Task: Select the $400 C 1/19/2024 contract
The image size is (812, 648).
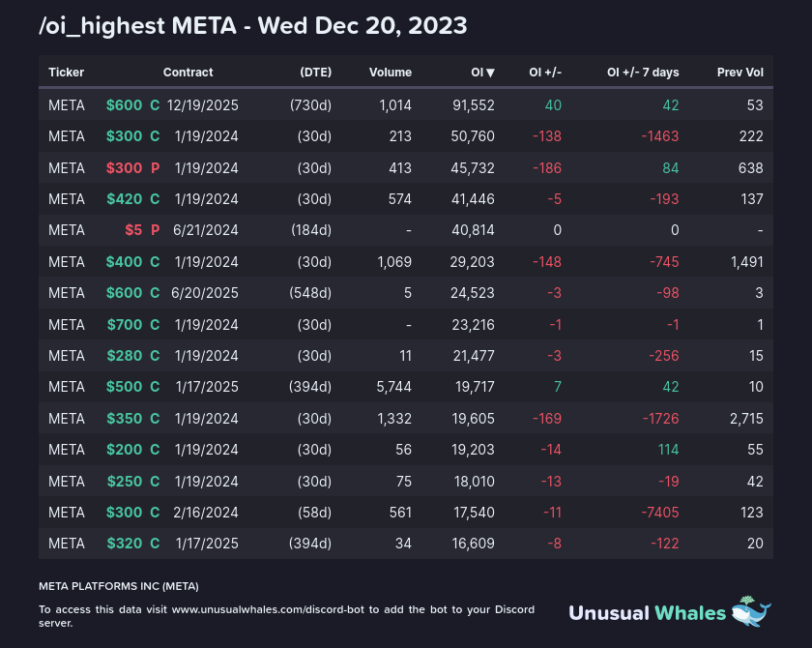Action: coord(172,262)
